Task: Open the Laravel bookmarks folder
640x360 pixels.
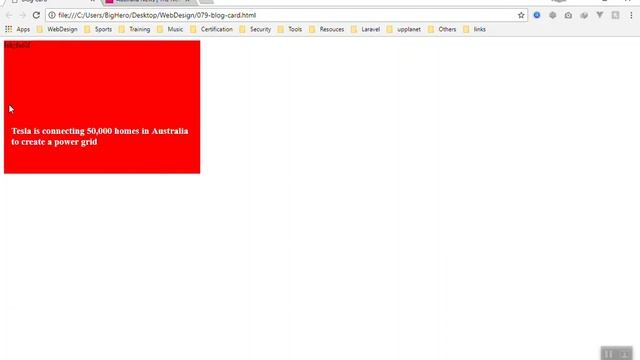Action: coord(365,29)
